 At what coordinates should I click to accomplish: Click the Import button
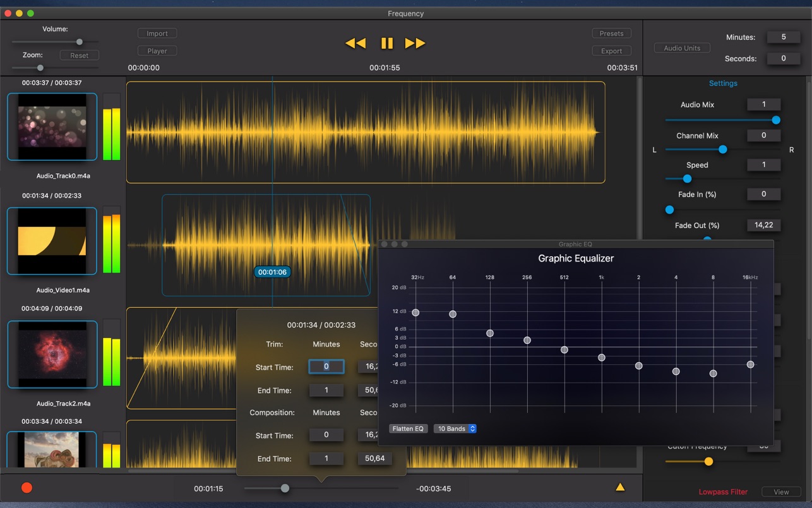157,33
